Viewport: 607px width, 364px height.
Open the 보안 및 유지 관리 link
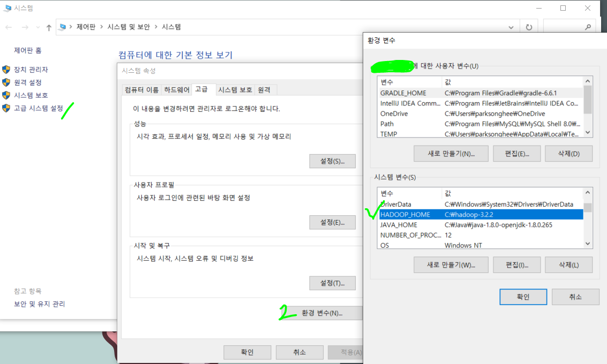point(40,304)
